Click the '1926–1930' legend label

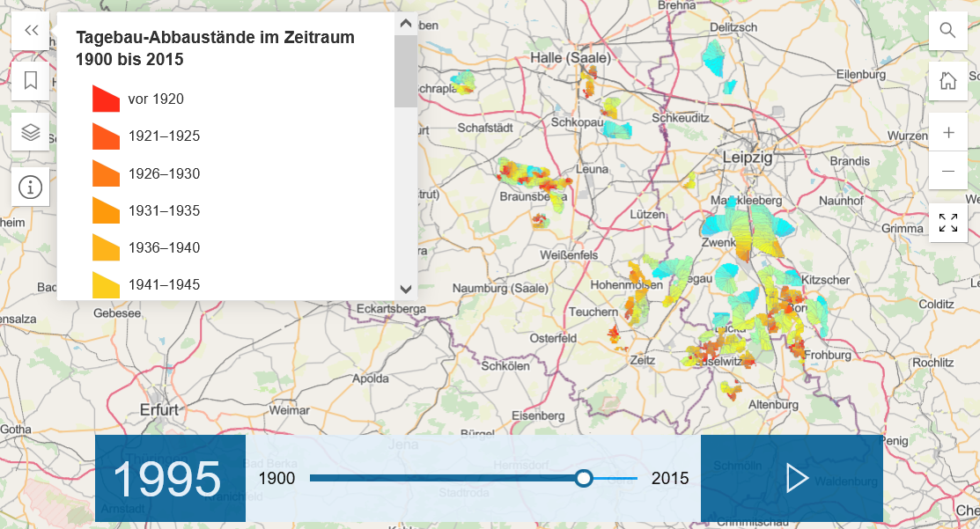click(164, 173)
